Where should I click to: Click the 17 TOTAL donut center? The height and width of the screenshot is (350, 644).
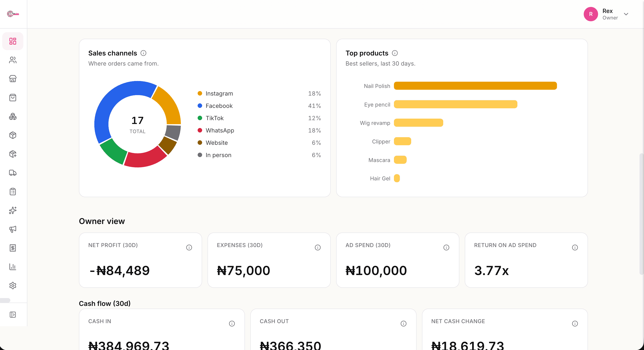tap(138, 124)
